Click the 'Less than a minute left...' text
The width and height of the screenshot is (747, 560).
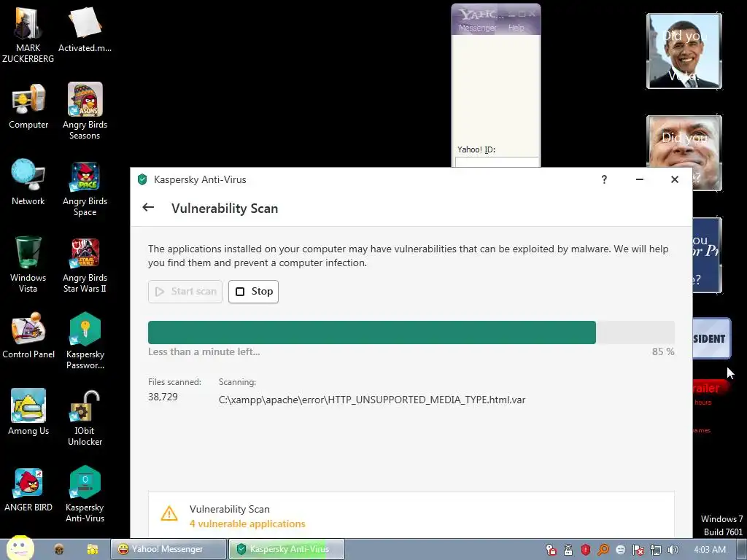[x=204, y=352]
